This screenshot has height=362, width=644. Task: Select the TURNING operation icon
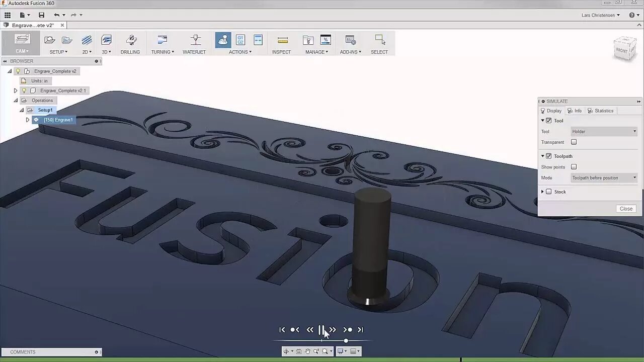tap(163, 40)
